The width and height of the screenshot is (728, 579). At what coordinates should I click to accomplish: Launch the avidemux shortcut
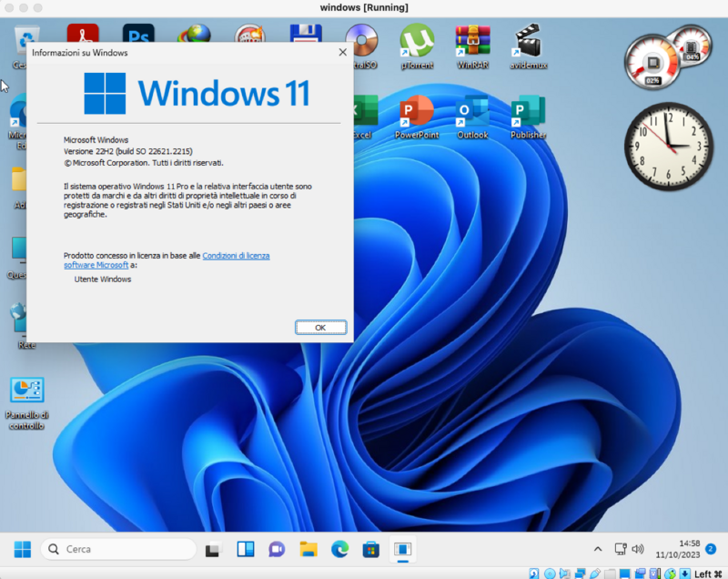coord(529,46)
